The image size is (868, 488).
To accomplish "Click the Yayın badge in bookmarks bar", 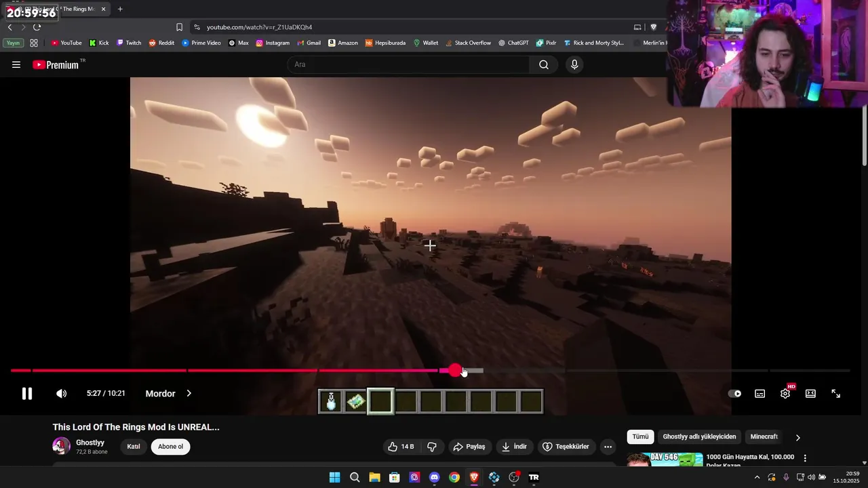I will pos(13,43).
